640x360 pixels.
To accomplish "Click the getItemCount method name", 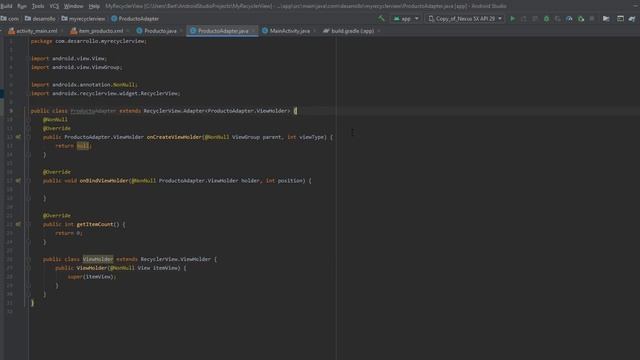I will (x=95, y=224).
